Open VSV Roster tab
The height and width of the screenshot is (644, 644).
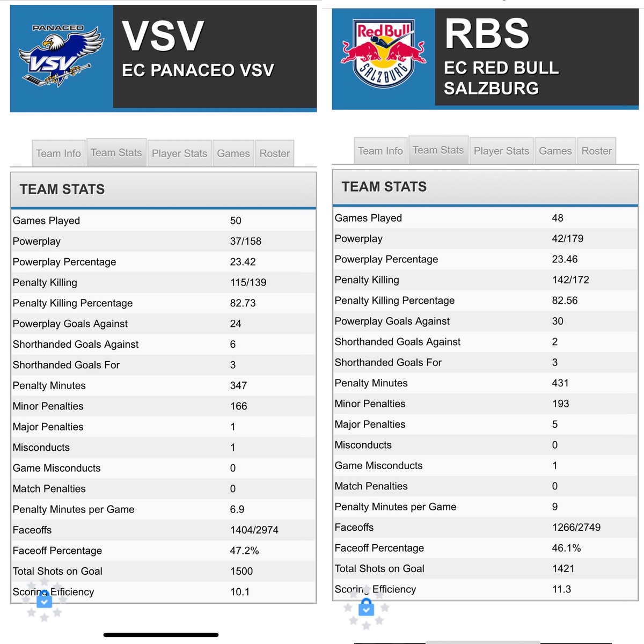275,153
